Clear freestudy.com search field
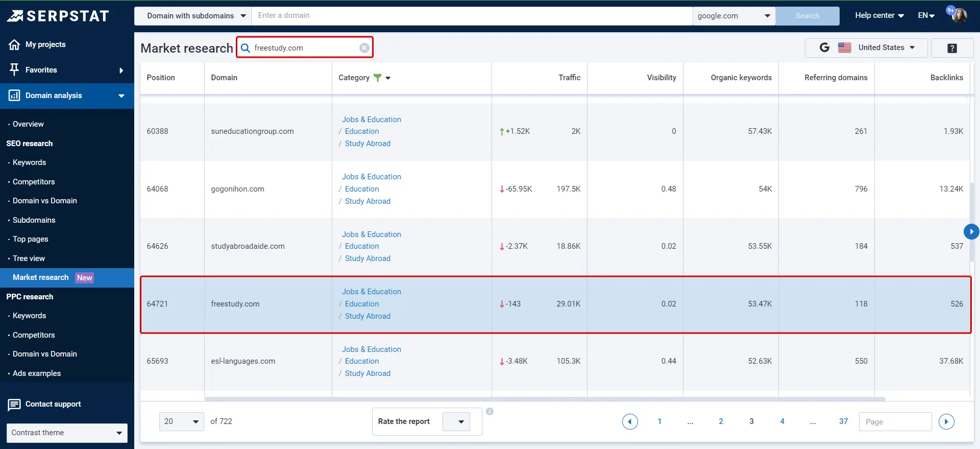This screenshot has height=449, width=980. point(364,48)
